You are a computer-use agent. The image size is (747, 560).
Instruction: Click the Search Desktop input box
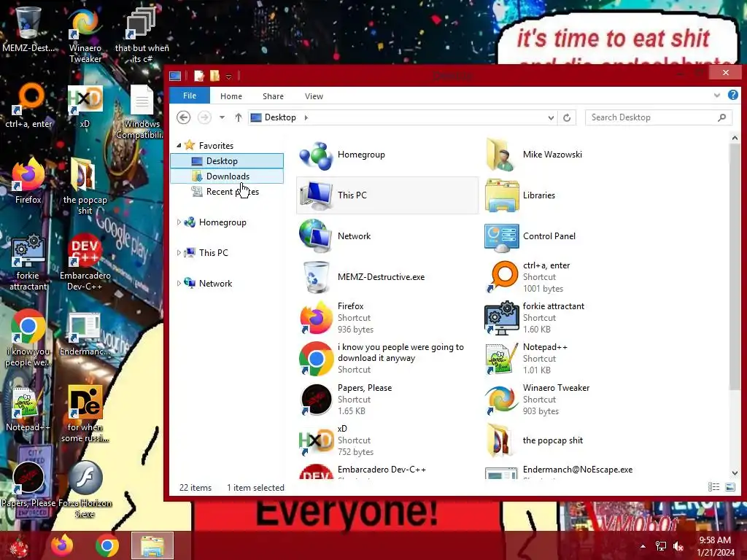[658, 117]
